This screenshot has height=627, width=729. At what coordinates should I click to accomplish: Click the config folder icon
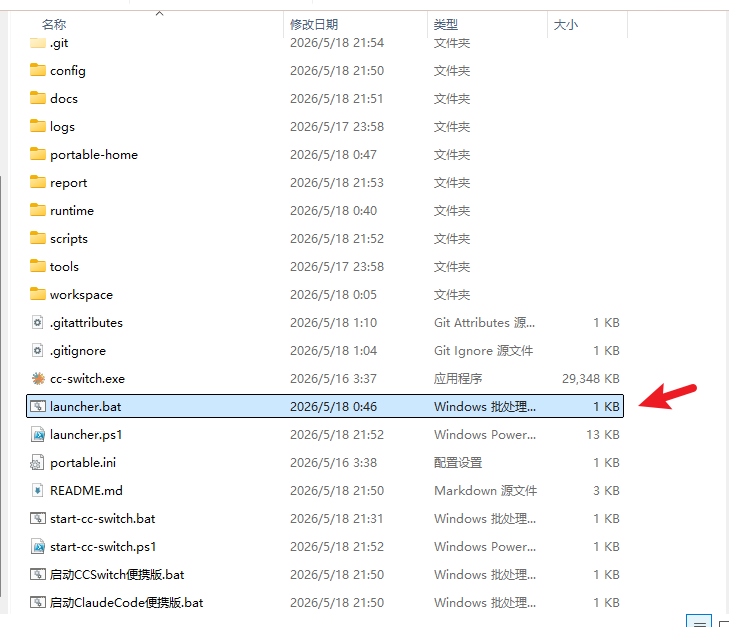tap(38, 70)
